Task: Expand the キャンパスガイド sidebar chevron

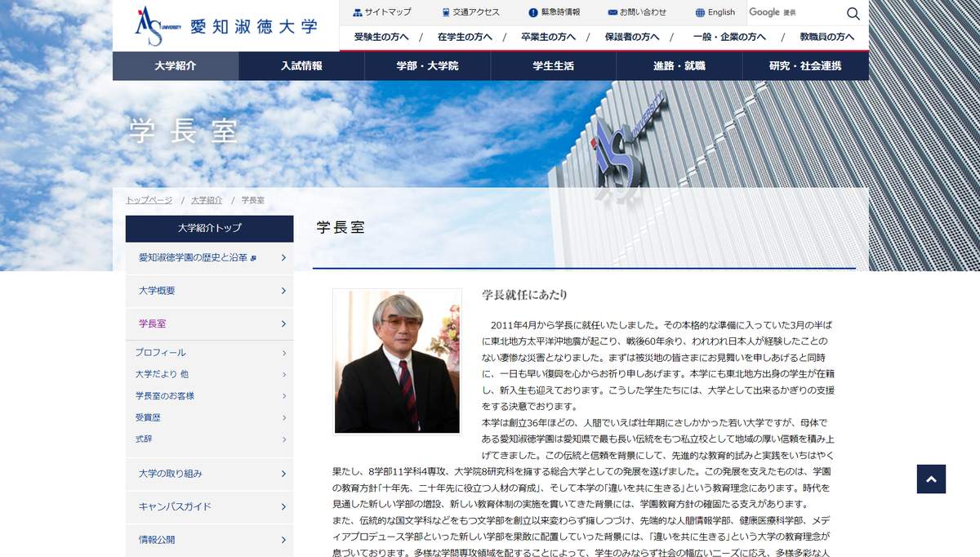Action: pyautogui.click(x=283, y=507)
